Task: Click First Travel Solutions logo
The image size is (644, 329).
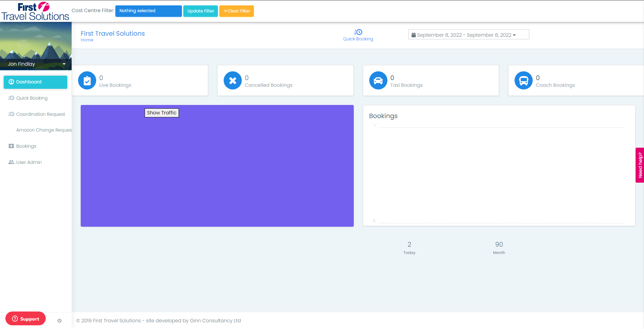Action: click(x=35, y=11)
